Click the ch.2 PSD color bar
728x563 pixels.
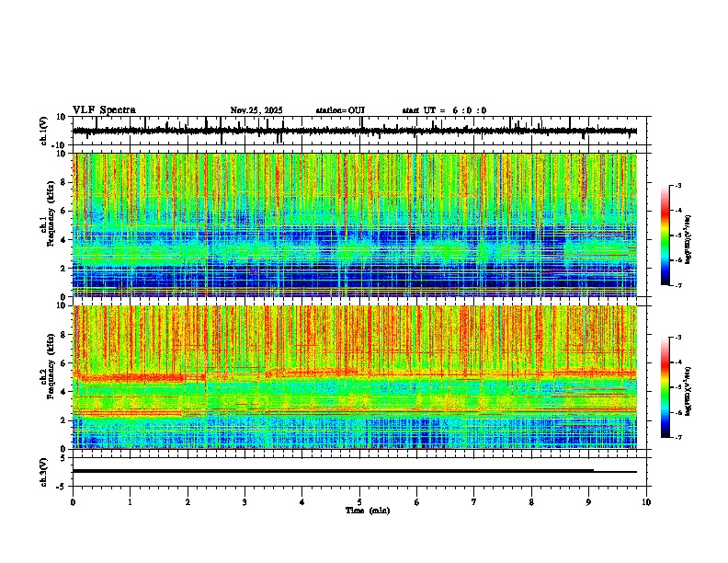(665, 387)
